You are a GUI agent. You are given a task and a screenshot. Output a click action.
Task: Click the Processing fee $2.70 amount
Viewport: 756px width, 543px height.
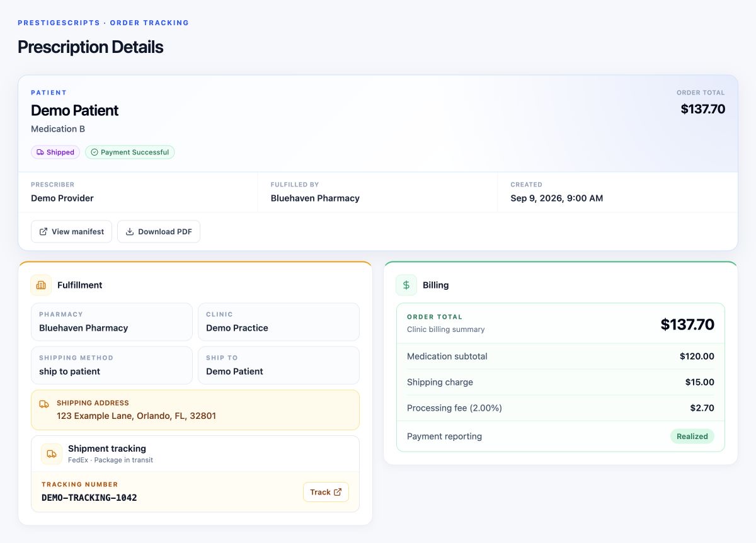pyautogui.click(x=702, y=408)
